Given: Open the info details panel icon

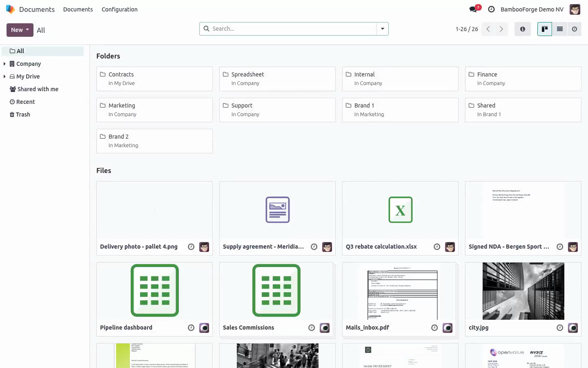Looking at the screenshot, I should (x=522, y=29).
